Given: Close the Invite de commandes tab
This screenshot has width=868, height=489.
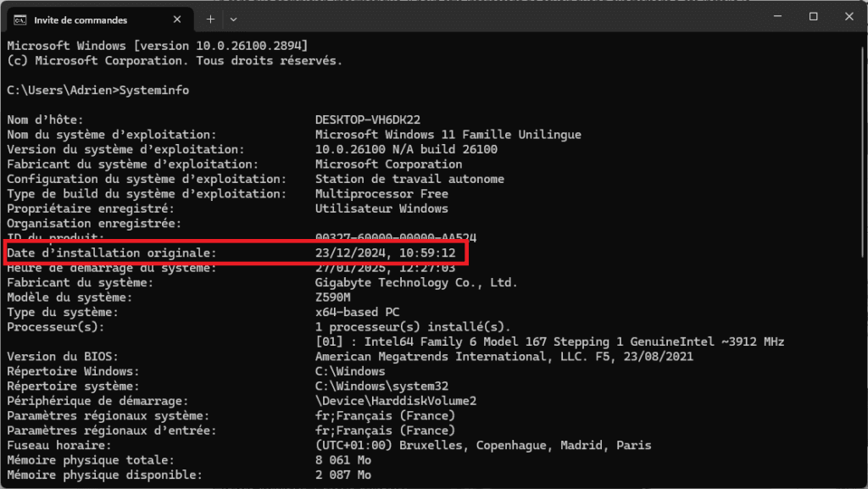Looking at the screenshot, I should (x=177, y=19).
